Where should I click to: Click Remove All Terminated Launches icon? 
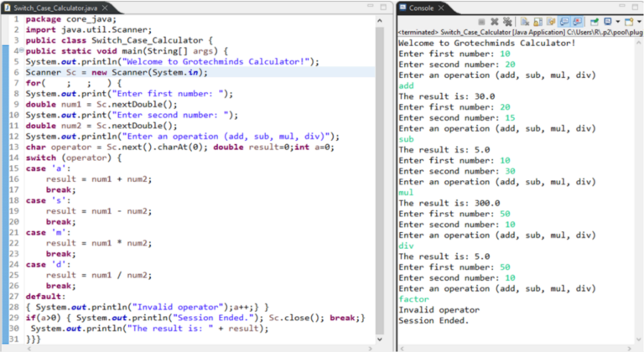tap(507, 22)
